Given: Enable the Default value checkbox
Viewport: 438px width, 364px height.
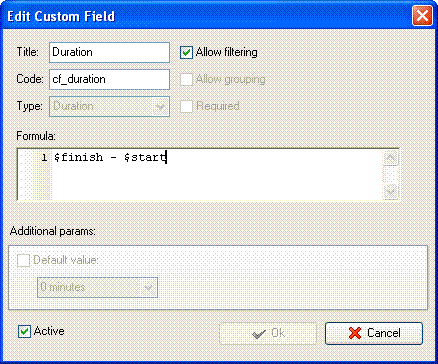Looking at the screenshot, I should pos(24,260).
